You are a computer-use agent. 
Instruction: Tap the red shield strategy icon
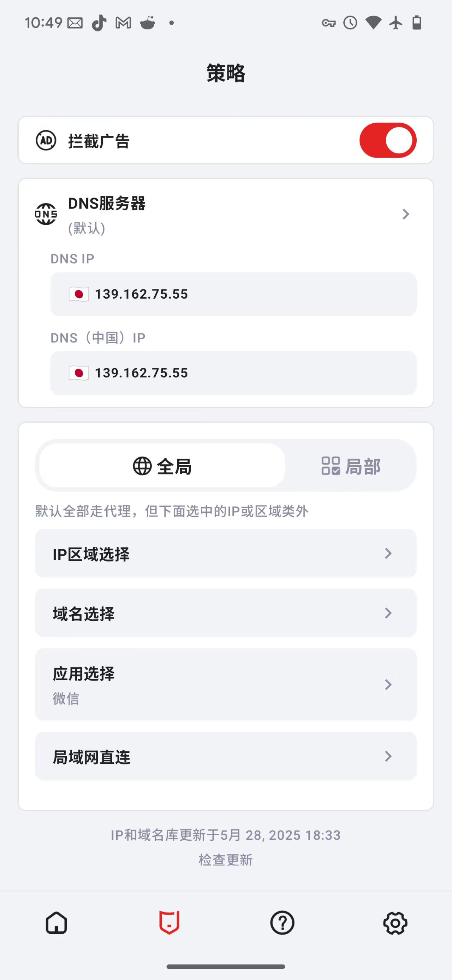coord(169,922)
